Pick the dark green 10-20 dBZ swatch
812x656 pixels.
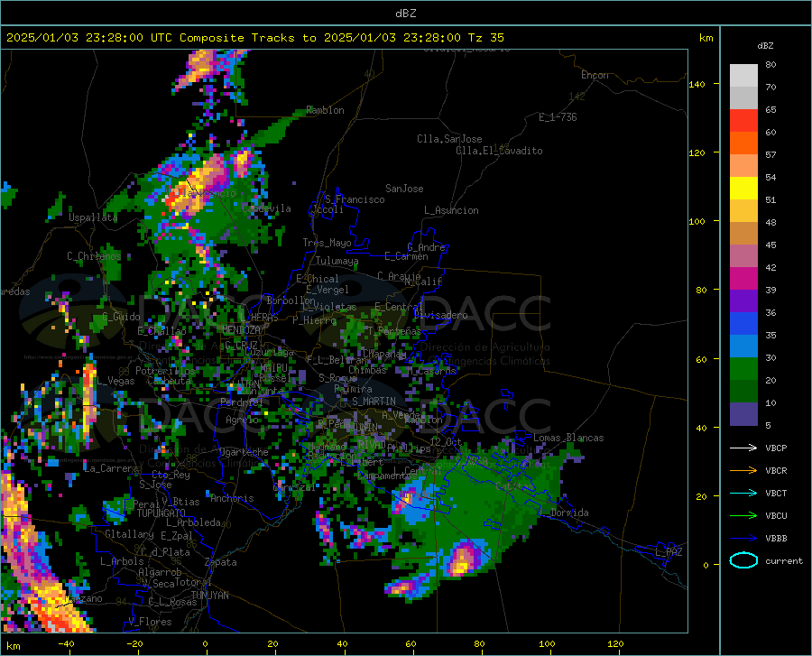(743, 392)
